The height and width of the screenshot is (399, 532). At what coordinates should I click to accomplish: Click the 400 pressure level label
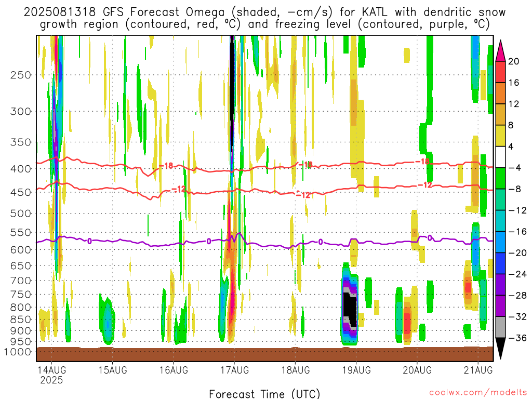[21, 169]
